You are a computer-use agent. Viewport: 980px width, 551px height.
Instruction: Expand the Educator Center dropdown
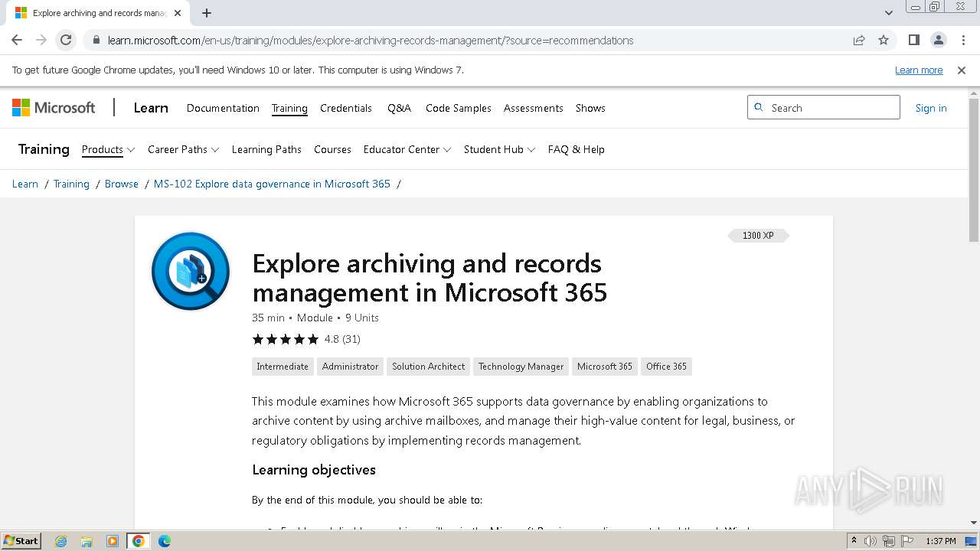pos(407,149)
